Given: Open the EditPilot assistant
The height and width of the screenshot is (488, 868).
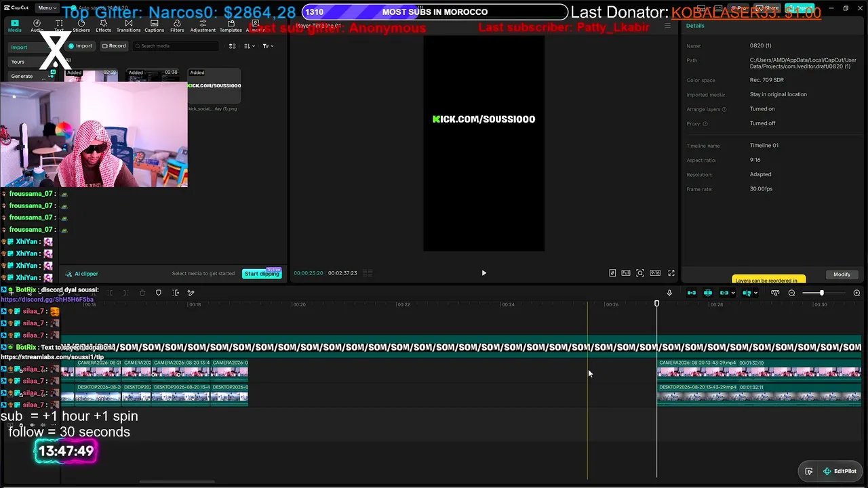Looking at the screenshot, I should coord(840,471).
